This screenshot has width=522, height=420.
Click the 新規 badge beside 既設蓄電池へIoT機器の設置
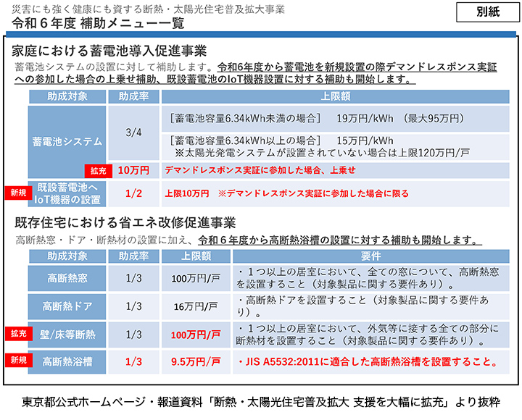pos(16,193)
